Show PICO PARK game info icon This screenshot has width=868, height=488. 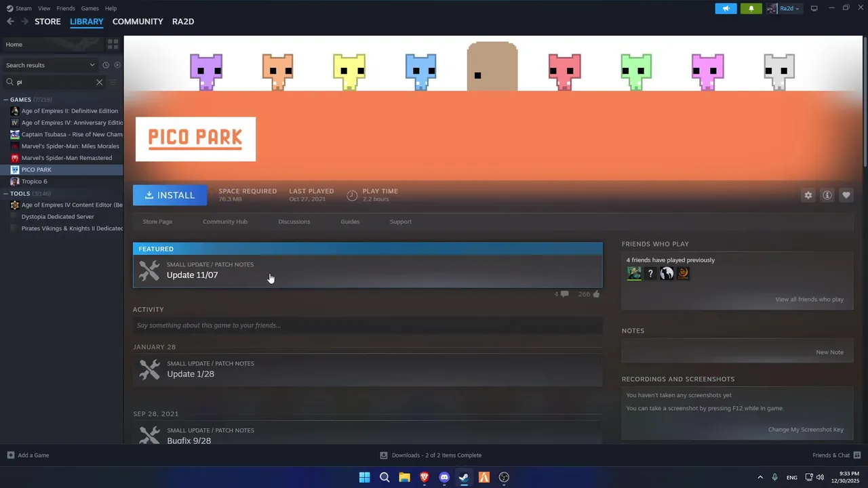pyautogui.click(x=827, y=195)
